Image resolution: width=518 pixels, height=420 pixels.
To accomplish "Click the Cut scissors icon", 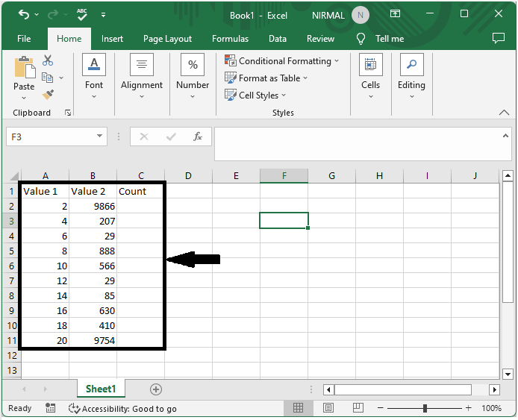I will click(48, 60).
